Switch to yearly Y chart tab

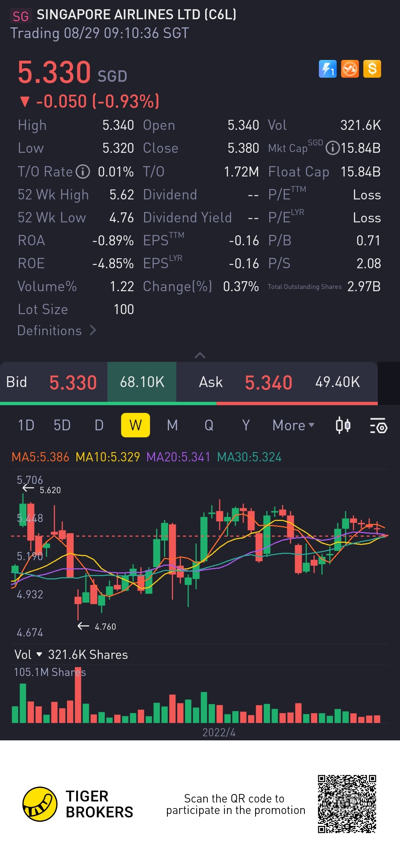tap(246, 425)
